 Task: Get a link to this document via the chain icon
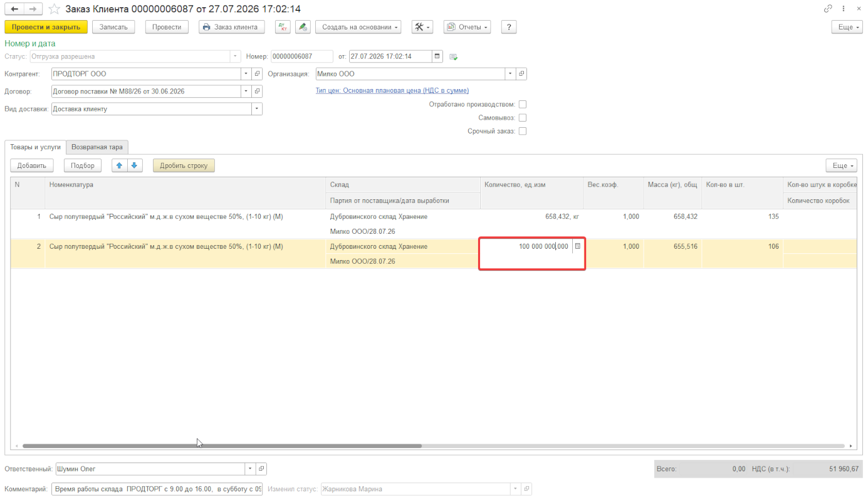pyautogui.click(x=828, y=9)
